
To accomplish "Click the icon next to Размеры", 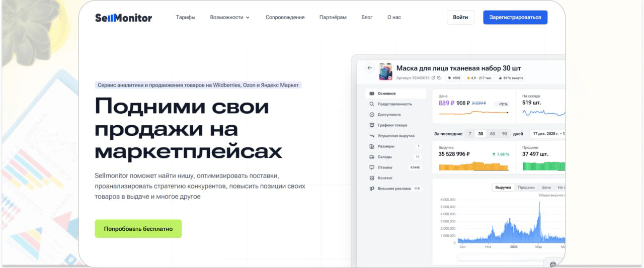I will [372, 146].
